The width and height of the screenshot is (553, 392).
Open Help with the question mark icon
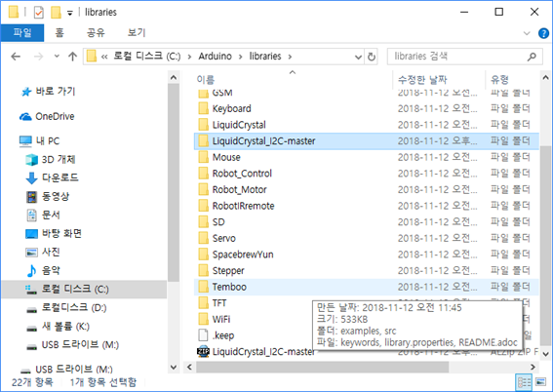[x=543, y=33]
